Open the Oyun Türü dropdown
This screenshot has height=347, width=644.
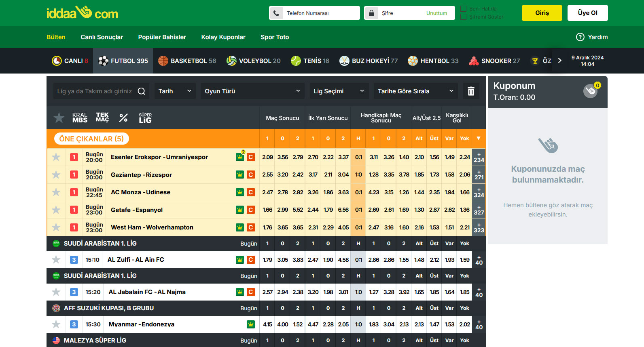tap(252, 91)
